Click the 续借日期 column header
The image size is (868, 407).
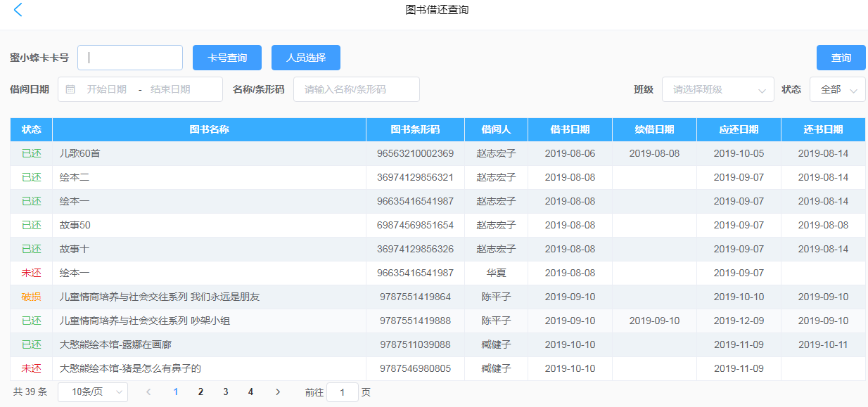pos(655,129)
